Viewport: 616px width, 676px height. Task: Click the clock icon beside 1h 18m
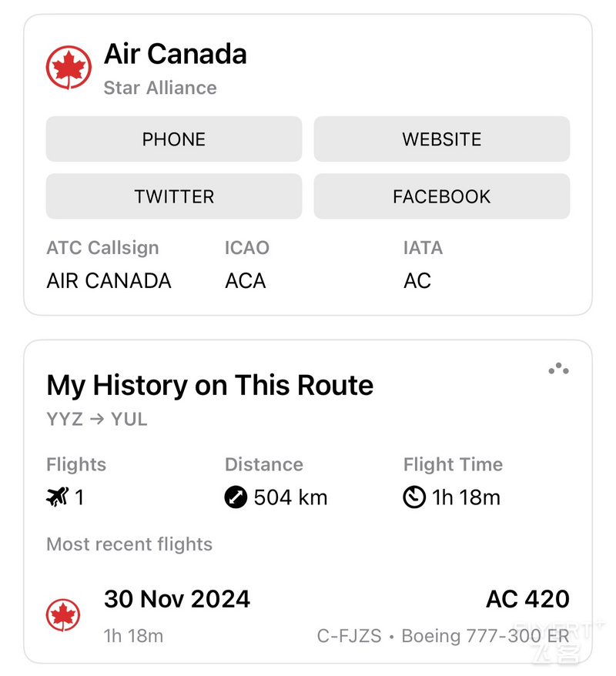pyautogui.click(x=414, y=497)
